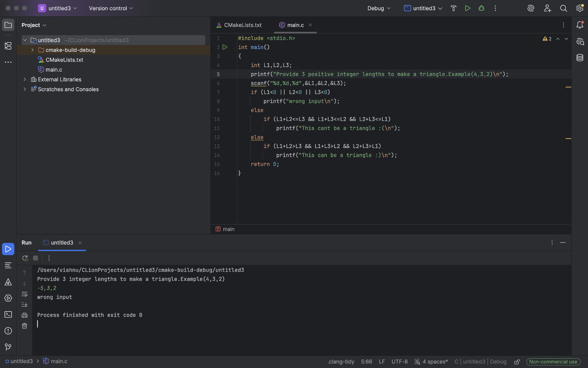This screenshot has height=368, width=588.
Task: Open the Debug profile dropdown
Action: 379,8
